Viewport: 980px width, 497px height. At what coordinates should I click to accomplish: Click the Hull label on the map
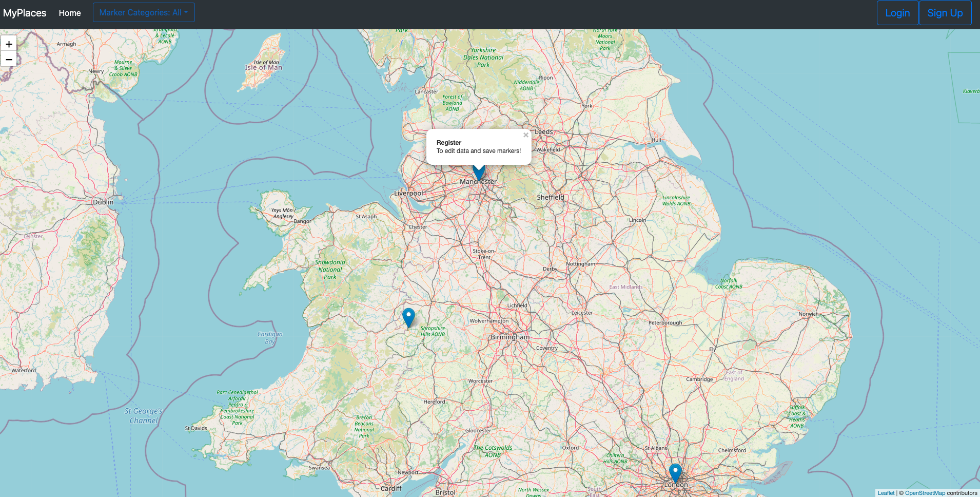coord(656,140)
